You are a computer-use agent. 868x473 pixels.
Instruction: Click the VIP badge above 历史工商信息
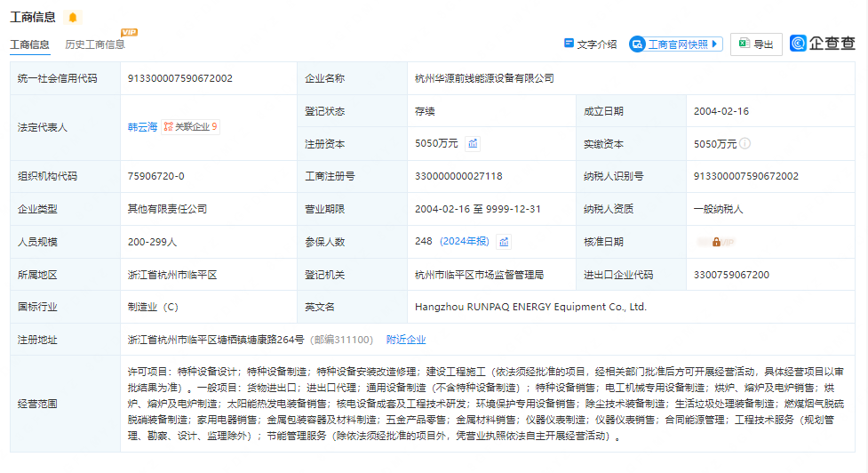click(129, 33)
